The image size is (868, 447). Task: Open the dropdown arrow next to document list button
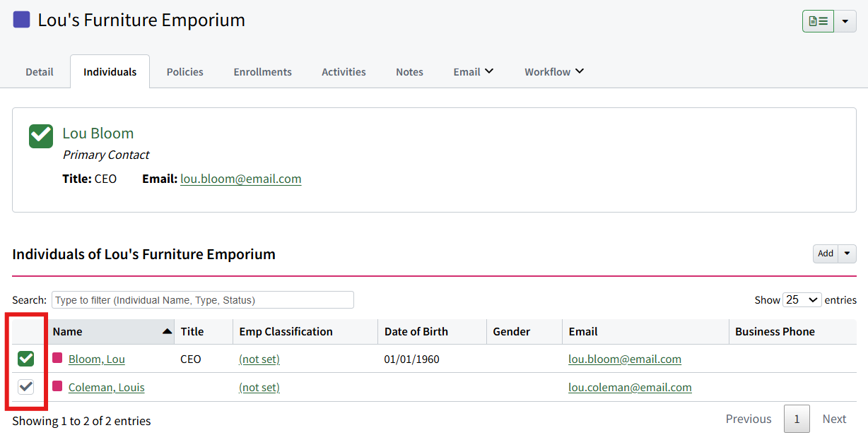[x=845, y=21]
